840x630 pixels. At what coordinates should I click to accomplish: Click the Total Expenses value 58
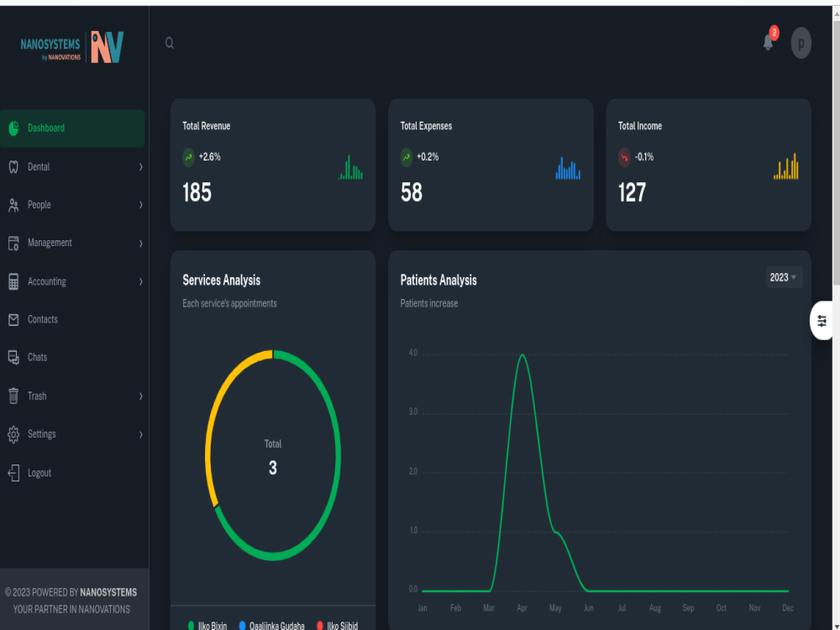tap(412, 193)
